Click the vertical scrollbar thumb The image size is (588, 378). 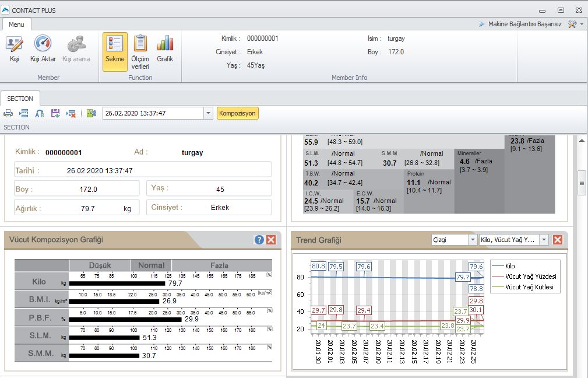click(x=581, y=183)
